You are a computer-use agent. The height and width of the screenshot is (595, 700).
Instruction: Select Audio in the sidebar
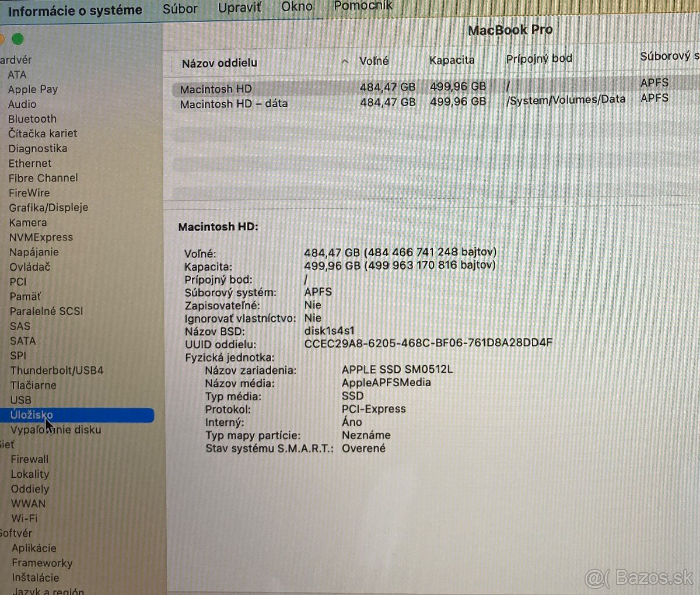[22, 104]
